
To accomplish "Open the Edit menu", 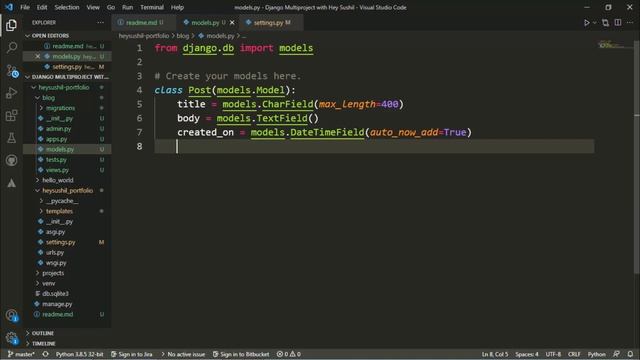I will 42,7.
